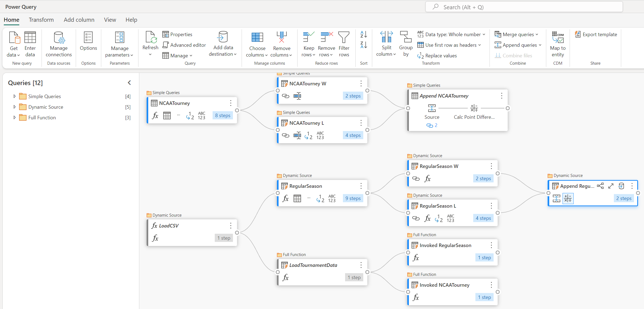Click the Search box
Image resolution: width=644 pixels, height=309 pixels.
[524, 7]
